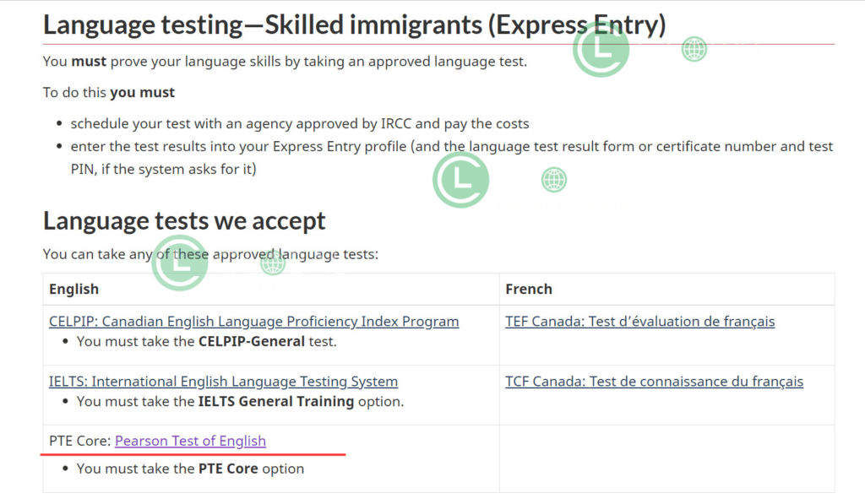Open the TCF Canada test link
This screenshot has width=865, height=504.
click(654, 382)
